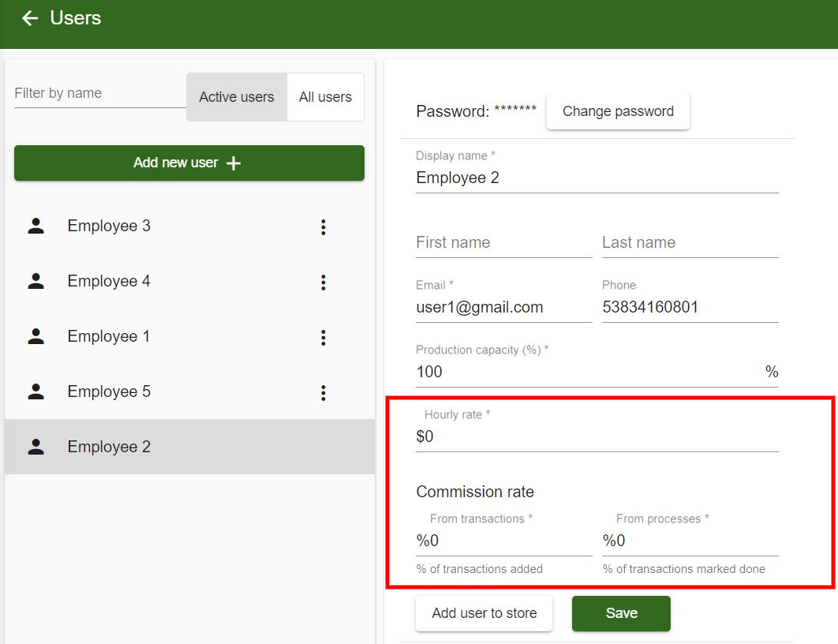Screen dimensions: 838x644
Task: Open the more options menu for Employee 1
Action: pyautogui.click(x=324, y=337)
